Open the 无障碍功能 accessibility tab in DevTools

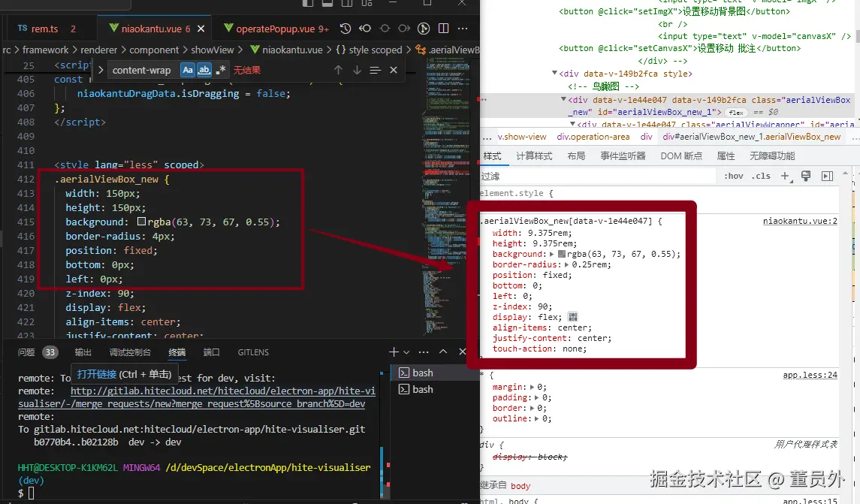tap(772, 155)
